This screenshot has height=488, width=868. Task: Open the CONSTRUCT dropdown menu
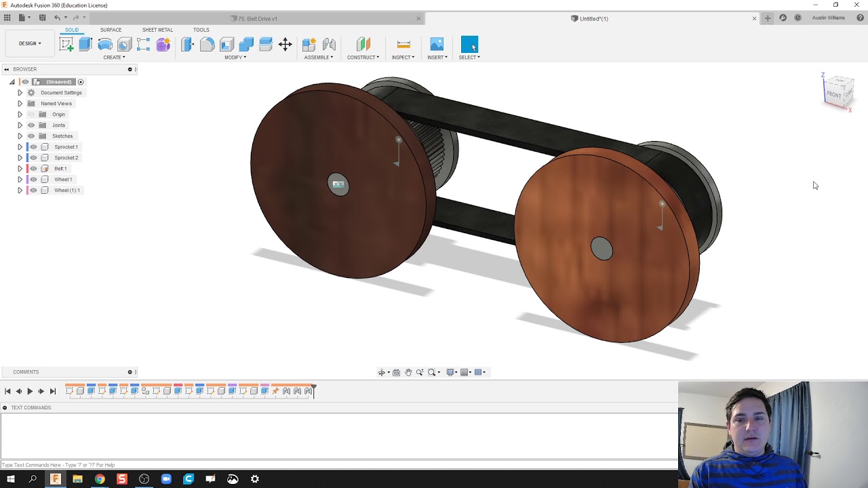pyautogui.click(x=363, y=58)
